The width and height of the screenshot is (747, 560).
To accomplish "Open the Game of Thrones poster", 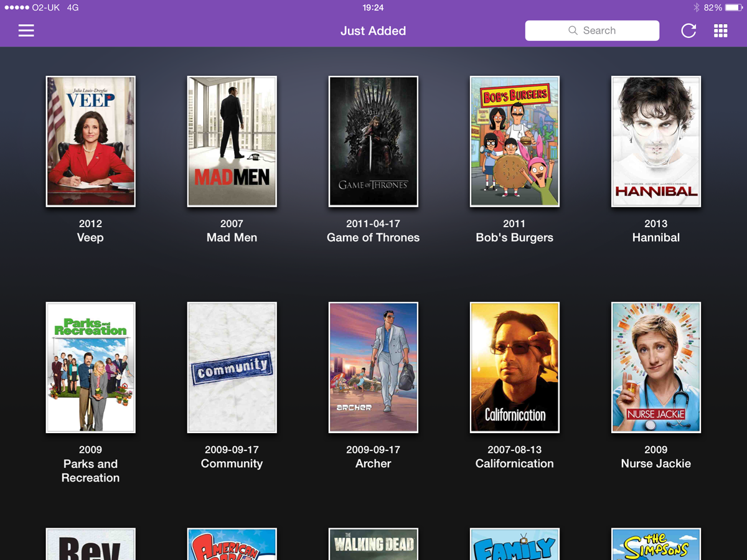I will click(374, 141).
